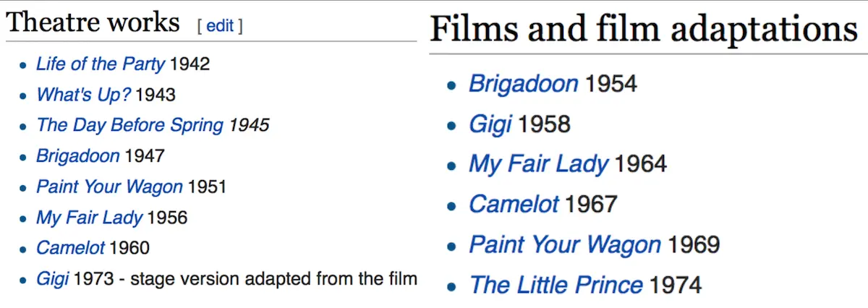Open Brigadoon in the Theatre works list
The width and height of the screenshot is (868, 308).
(x=77, y=155)
